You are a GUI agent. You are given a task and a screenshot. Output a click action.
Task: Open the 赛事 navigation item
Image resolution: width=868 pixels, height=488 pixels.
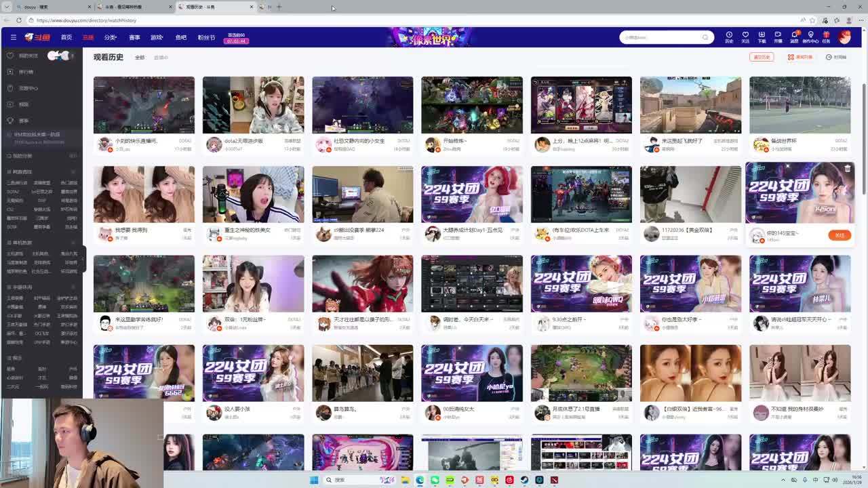[134, 37]
